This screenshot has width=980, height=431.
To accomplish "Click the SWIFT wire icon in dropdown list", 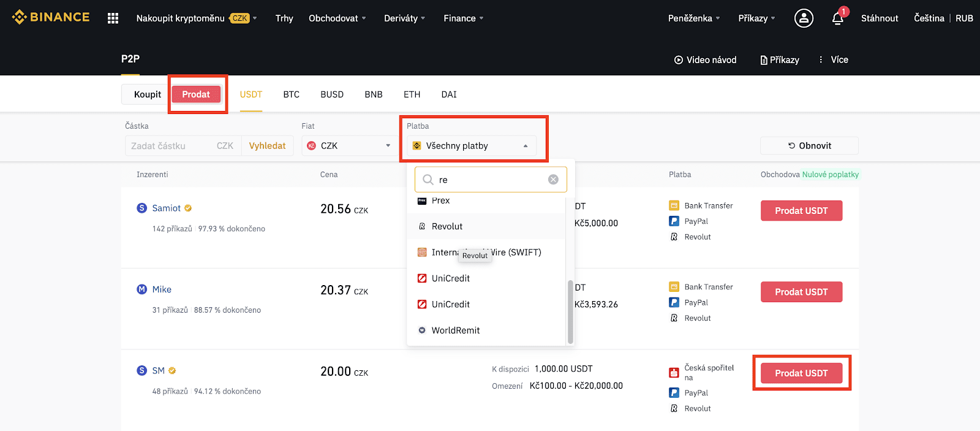I will point(422,253).
